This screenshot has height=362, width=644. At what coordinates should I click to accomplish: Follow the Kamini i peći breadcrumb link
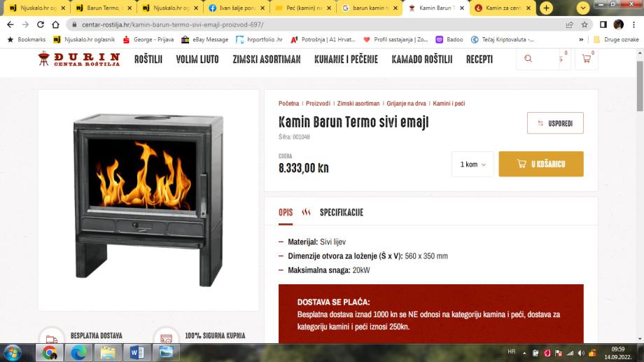(449, 104)
